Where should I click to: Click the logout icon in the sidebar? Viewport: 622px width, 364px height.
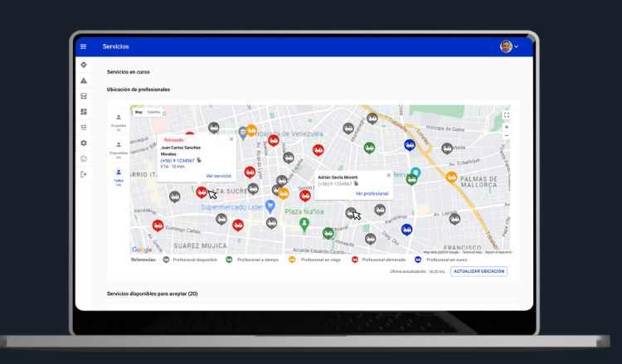point(83,173)
